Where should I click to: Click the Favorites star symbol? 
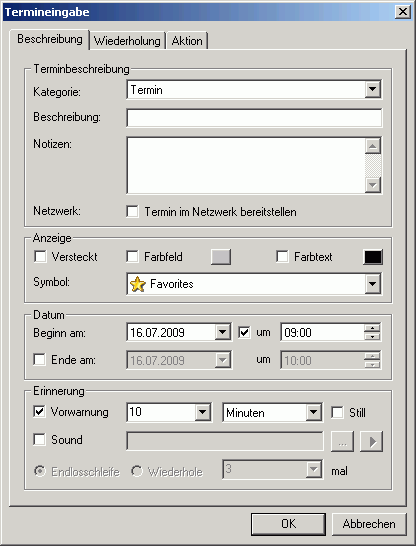click(138, 284)
